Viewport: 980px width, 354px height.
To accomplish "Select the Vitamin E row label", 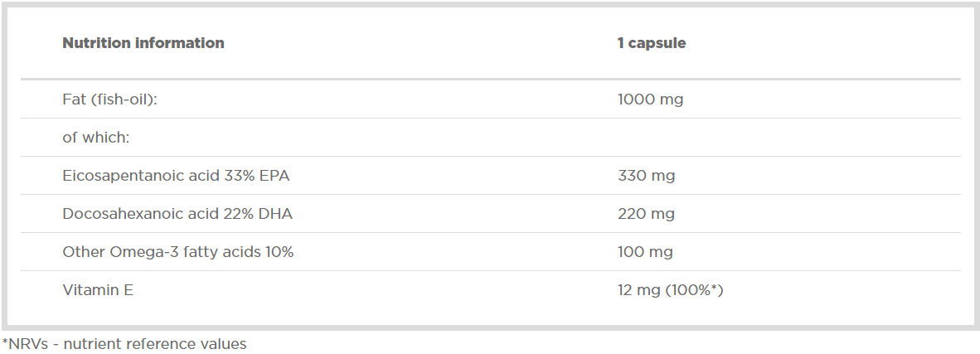I will [x=98, y=290].
